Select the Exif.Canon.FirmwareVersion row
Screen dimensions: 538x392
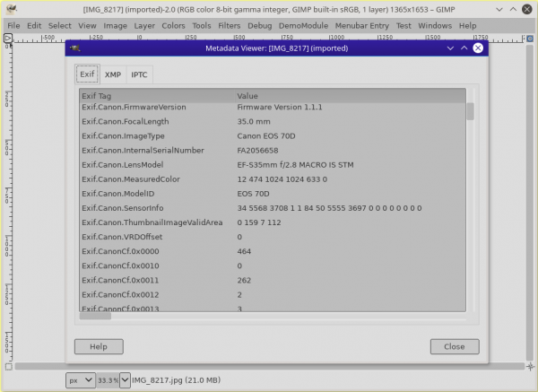(x=273, y=107)
